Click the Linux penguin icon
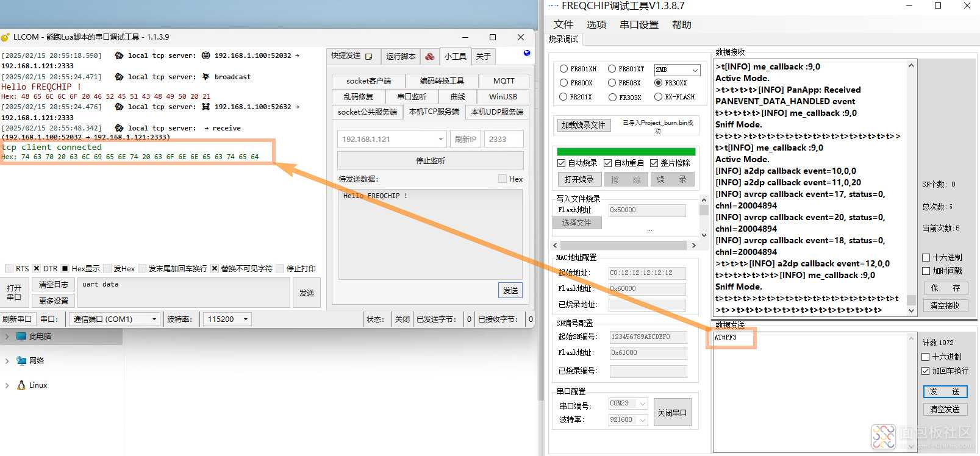Screen dimensions: 980x456 coord(21,385)
